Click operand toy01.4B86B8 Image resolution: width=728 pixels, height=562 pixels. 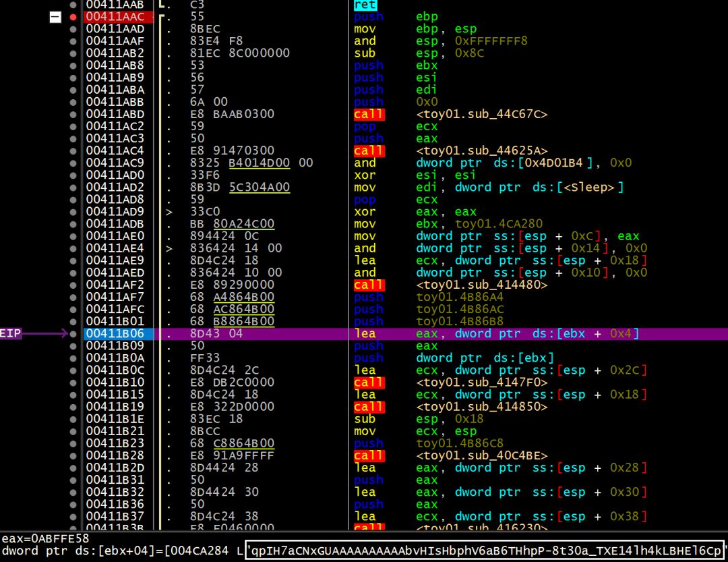click(x=460, y=321)
